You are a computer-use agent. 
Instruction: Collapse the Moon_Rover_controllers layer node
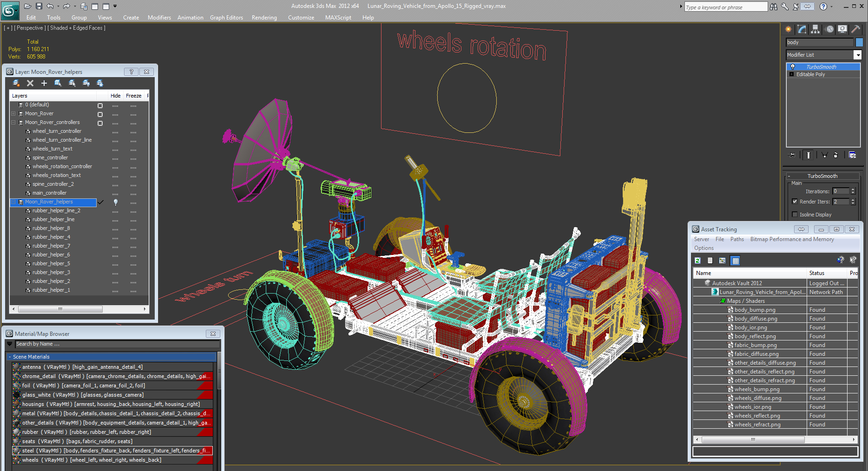13,123
